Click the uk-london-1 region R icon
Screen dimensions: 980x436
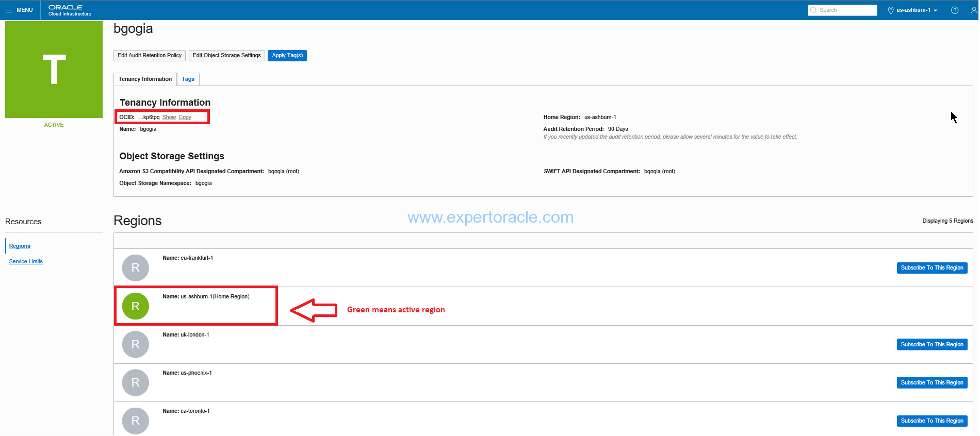coord(136,344)
